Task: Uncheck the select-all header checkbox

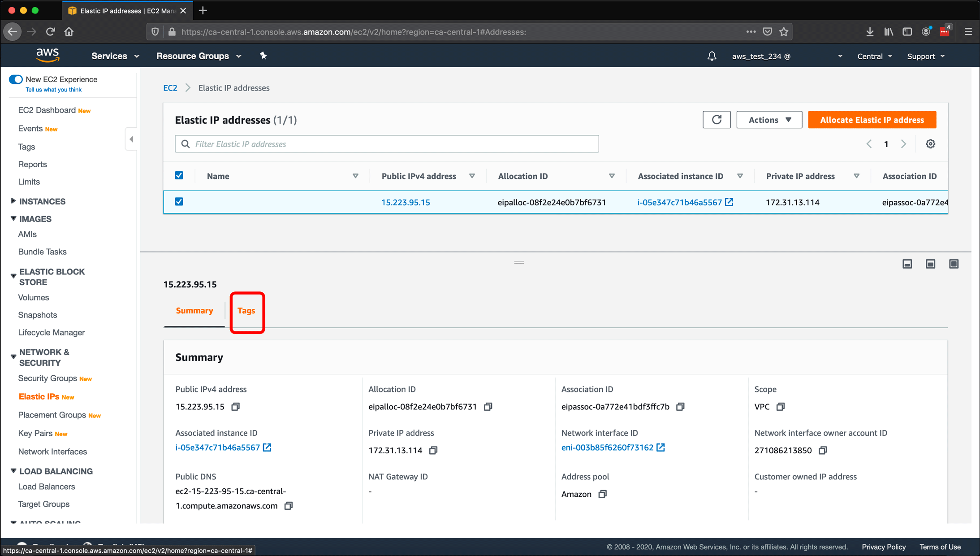Action: pos(179,175)
